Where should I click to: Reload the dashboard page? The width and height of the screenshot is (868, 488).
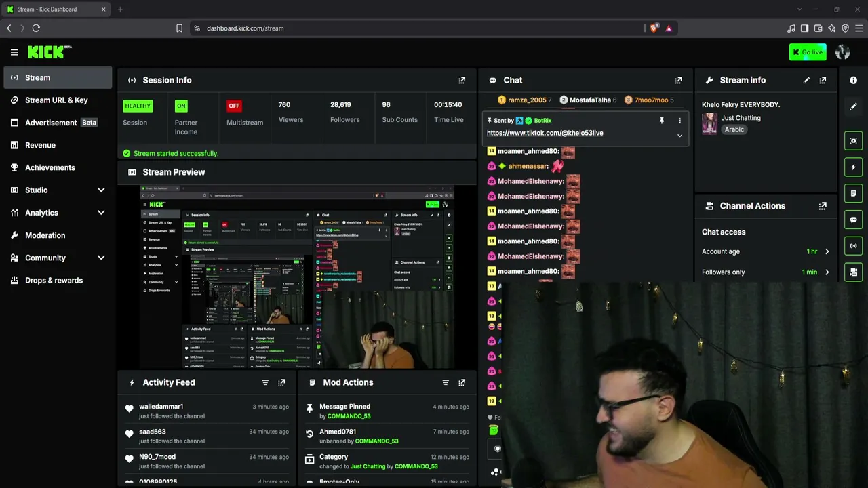click(x=36, y=28)
